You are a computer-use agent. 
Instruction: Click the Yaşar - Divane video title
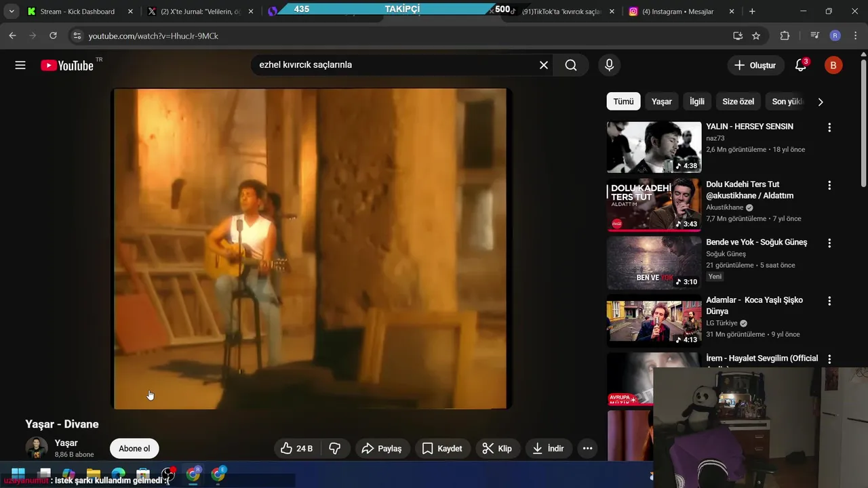[62, 424]
